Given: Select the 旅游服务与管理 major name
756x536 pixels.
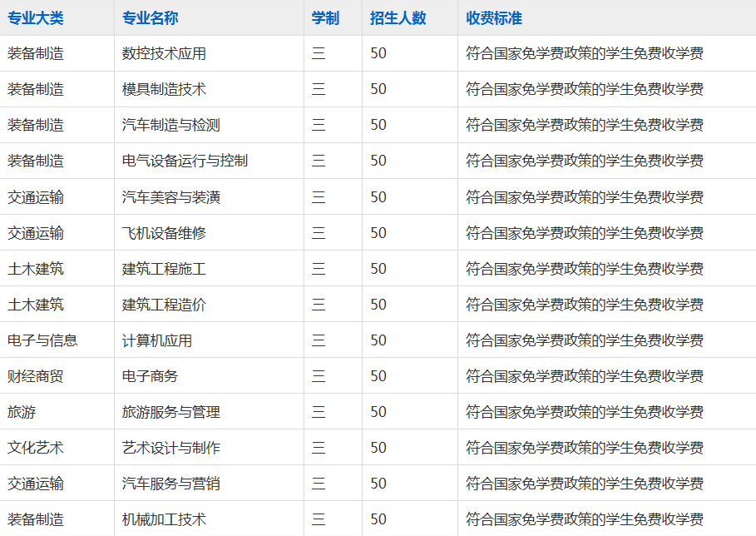Looking at the screenshot, I should (x=171, y=411).
